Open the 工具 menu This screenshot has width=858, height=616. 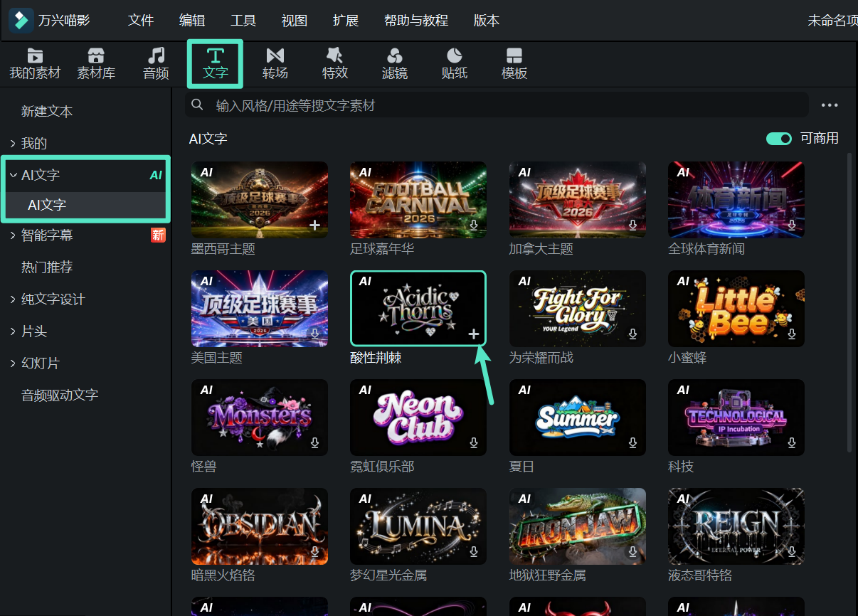click(243, 21)
